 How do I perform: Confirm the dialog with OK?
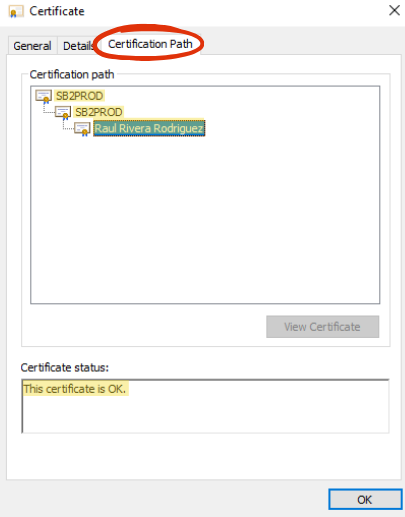pyautogui.click(x=365, y=499)
